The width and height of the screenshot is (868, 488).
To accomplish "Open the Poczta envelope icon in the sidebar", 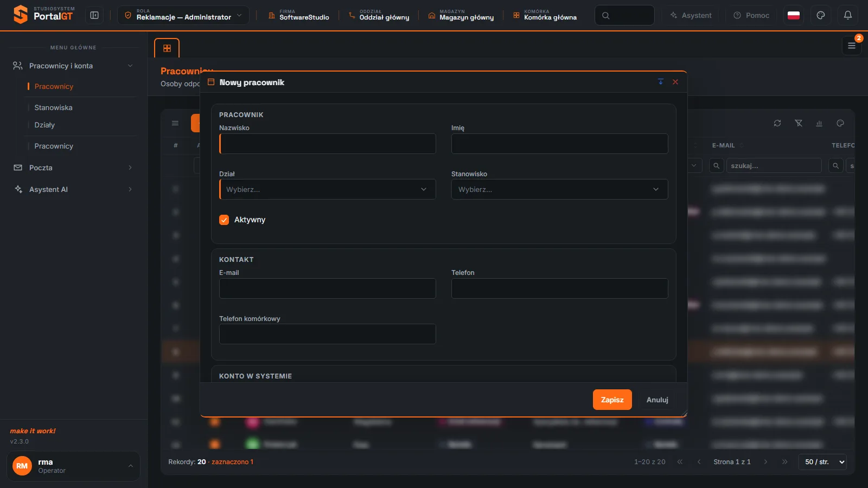I will (x=18, y=168).
